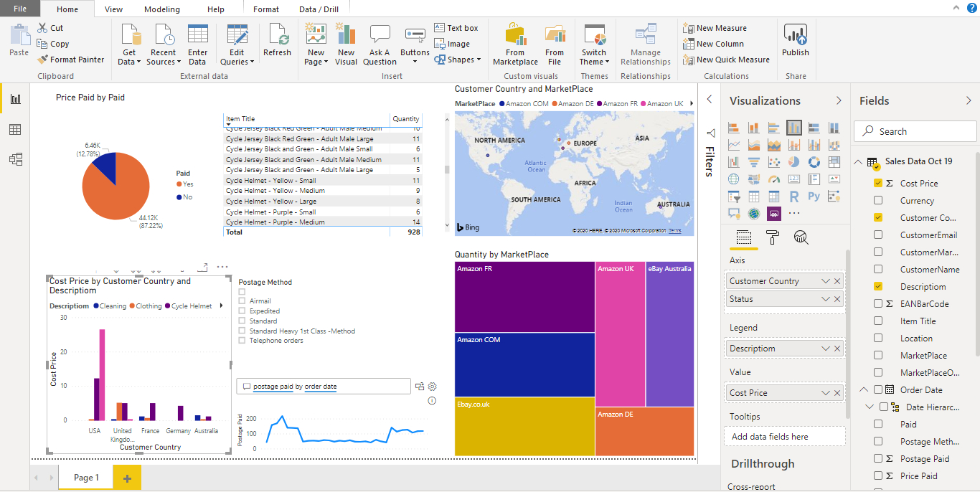The width and height of the screenshot is (980, 492).
Task: Add a new report page
Action: pyautogui.click(x=127, y=478)
